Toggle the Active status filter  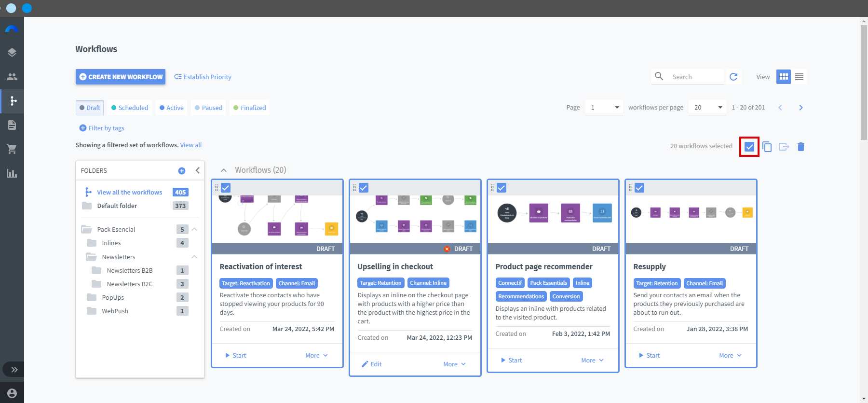coord(172,108)
